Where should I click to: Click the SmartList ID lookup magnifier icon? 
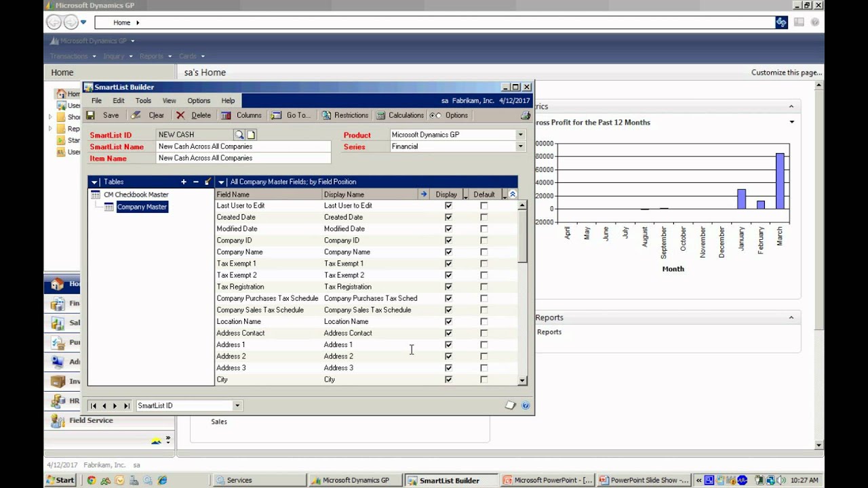tap(239, 135)
